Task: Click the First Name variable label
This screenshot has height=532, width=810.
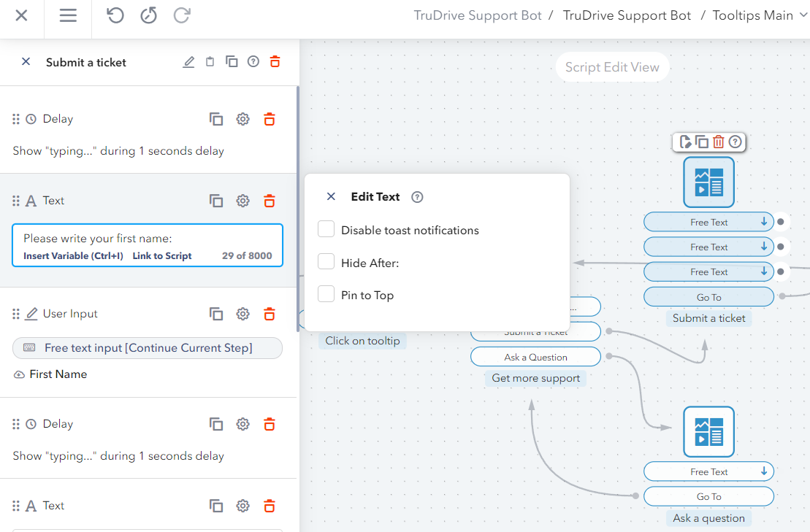Action: pyautogui.click(x=58, y=374)
